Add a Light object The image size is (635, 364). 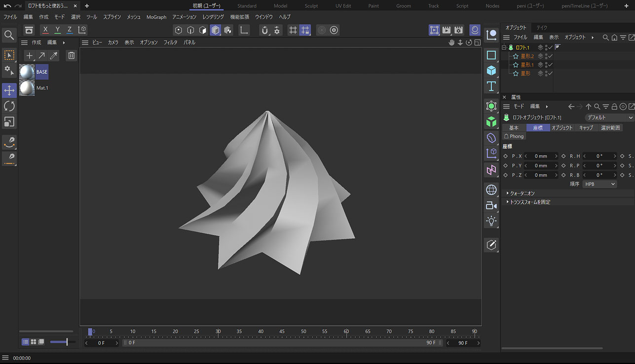coord(491,221)
